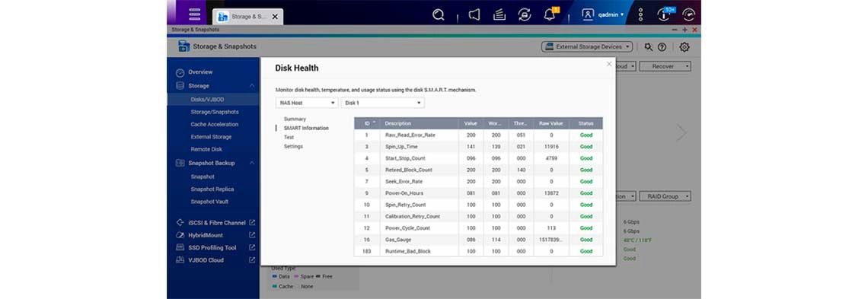Open the external devices sync icon
This screenshot has height=299, width=868.
[x=525, y=15]
